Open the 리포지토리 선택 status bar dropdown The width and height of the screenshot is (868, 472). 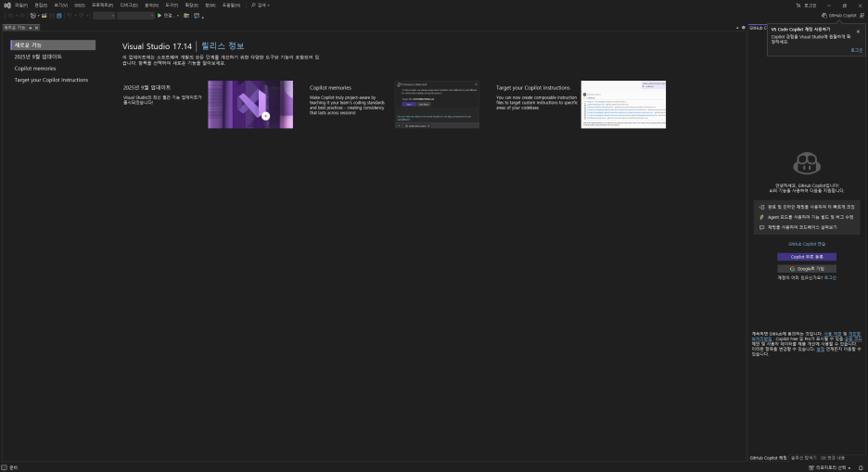click(x=830, y=467)
